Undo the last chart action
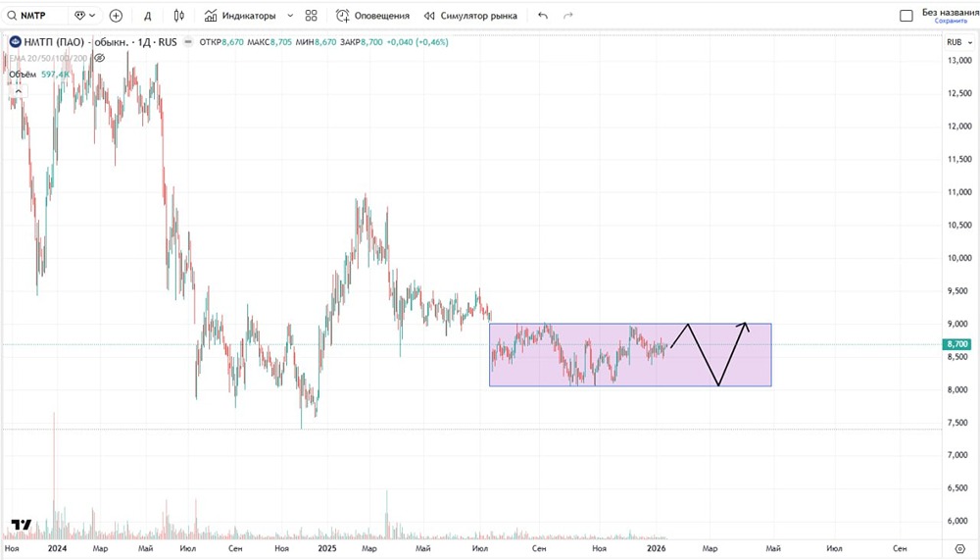Viewport: 980px width, 560px height. 543,16
